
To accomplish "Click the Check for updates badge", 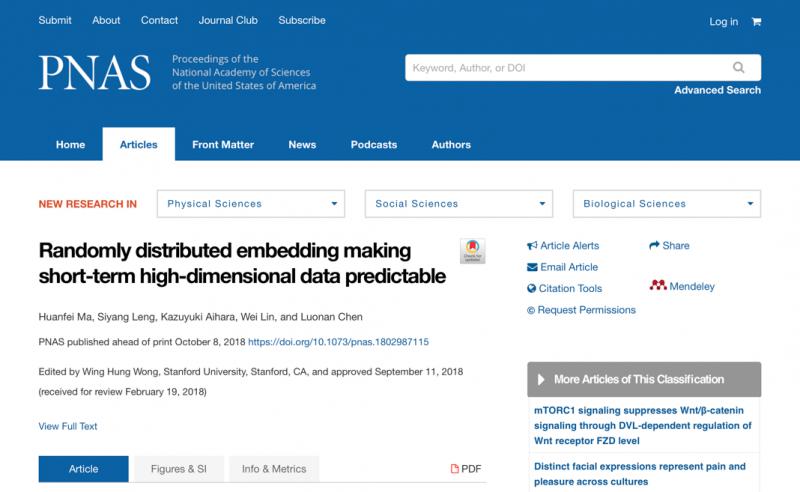I will [472, 251].
